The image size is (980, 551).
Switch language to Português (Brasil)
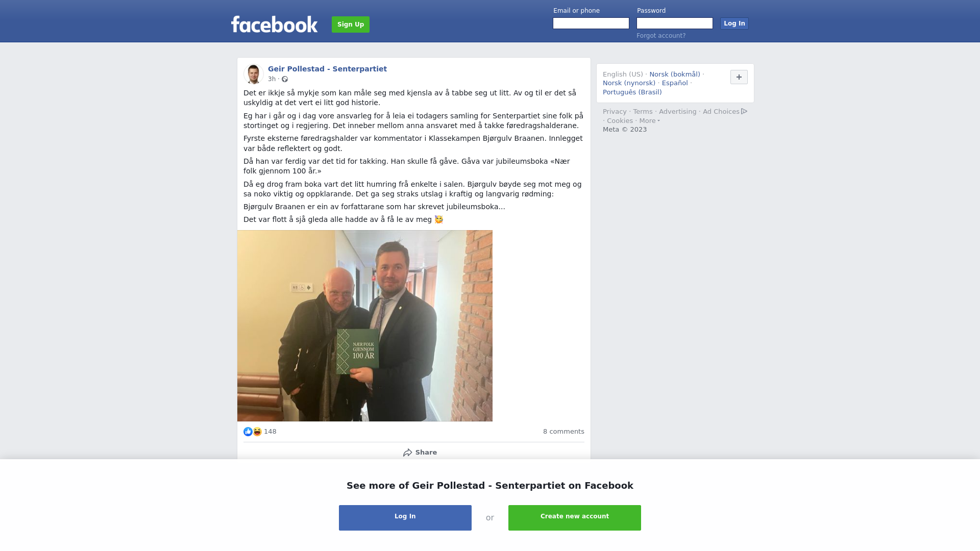pyautogui.click(x=632, y=92)
